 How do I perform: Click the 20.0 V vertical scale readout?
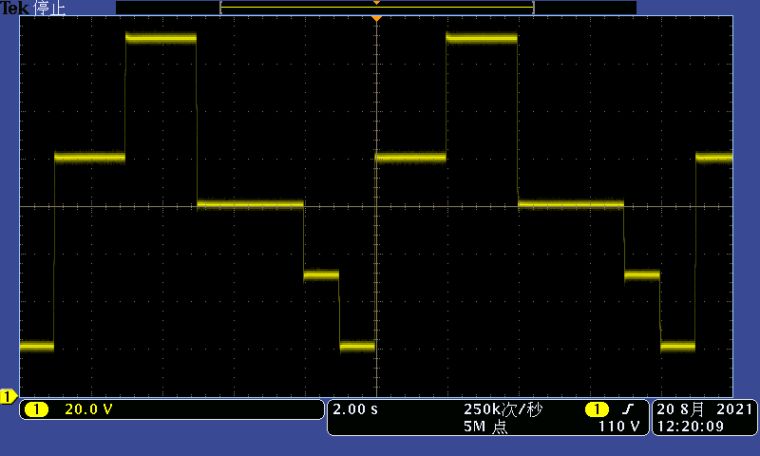tap(89, 409)
